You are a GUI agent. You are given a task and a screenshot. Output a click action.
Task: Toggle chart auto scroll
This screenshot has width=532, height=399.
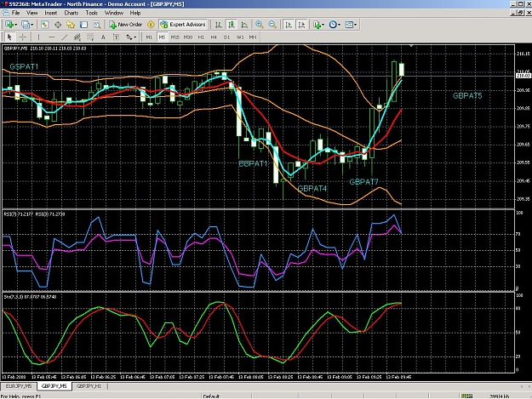click(x=289, y=25)
